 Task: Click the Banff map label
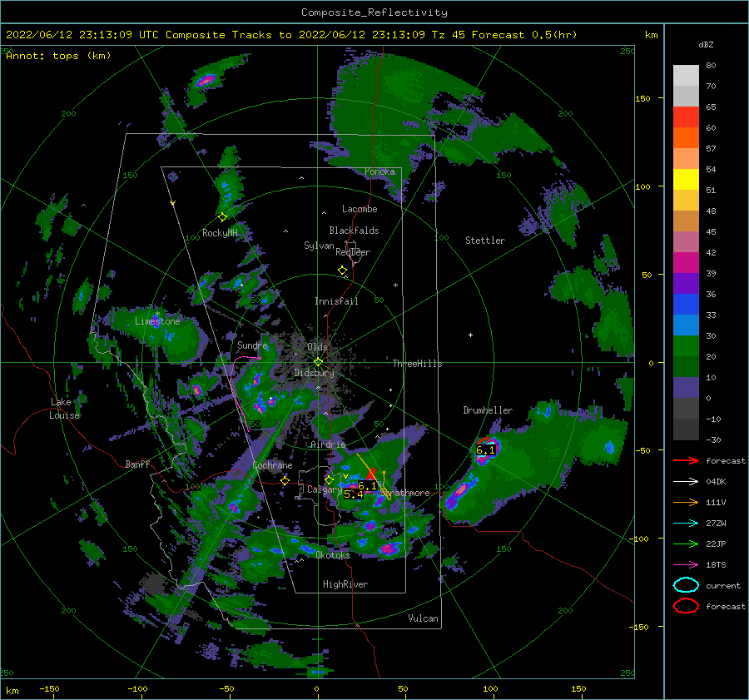coord(137,464)
